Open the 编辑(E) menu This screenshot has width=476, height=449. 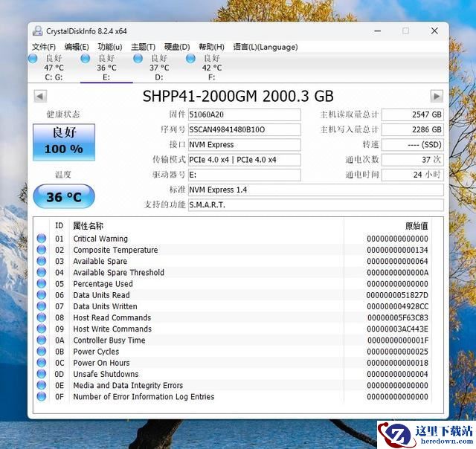pos(77,47)
